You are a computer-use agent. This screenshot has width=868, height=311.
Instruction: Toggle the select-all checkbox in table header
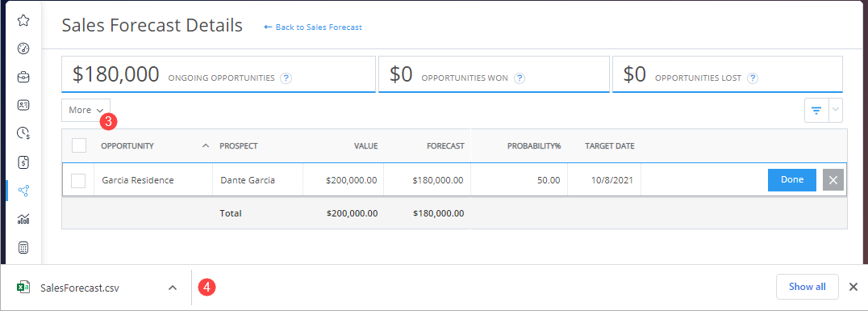pos(79,145)
